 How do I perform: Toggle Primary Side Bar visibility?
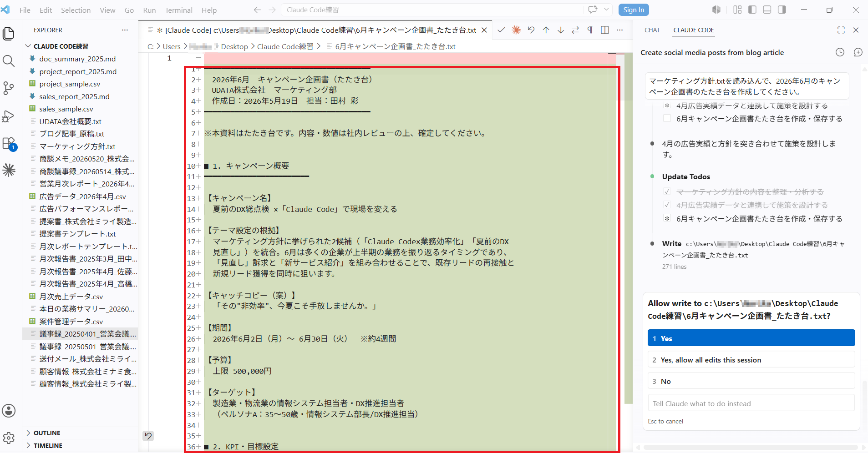(752, 10)
